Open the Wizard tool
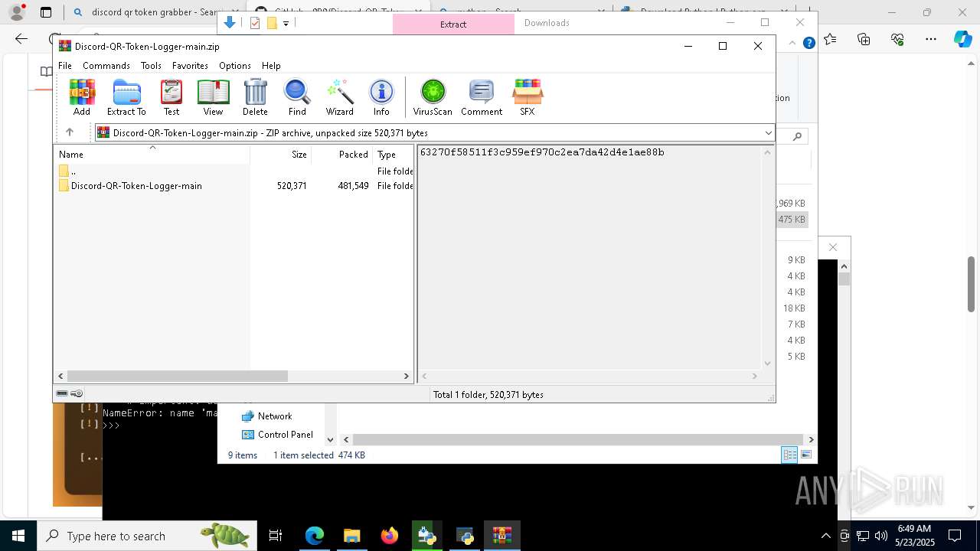This screenshot has width=980, height=551. pos(339,97)
